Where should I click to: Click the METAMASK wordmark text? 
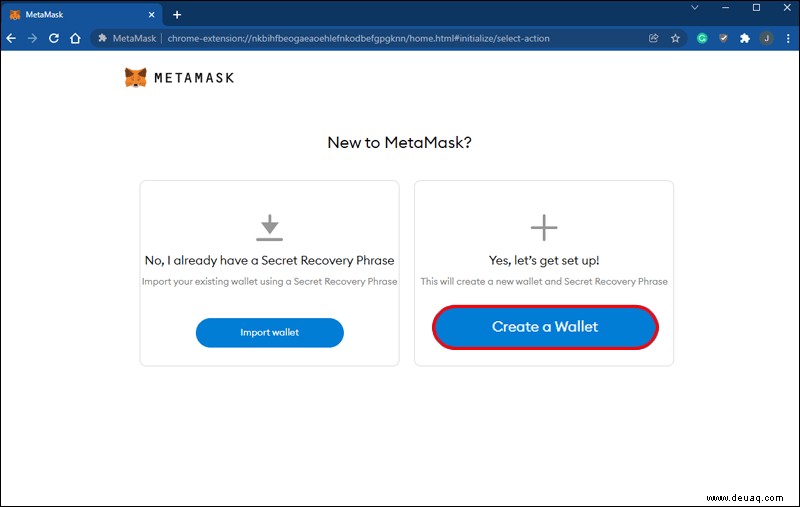(x=194, y=78)
